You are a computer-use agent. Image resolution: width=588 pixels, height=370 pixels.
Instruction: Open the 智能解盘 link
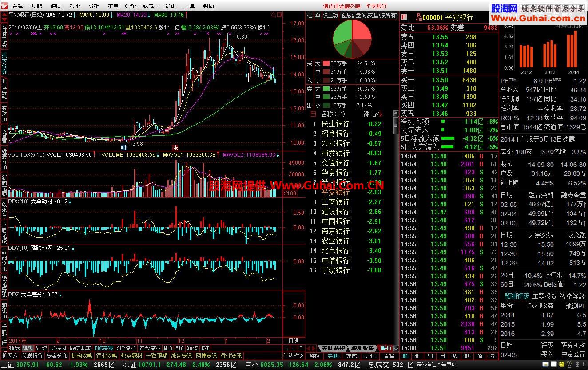[572, 296]
